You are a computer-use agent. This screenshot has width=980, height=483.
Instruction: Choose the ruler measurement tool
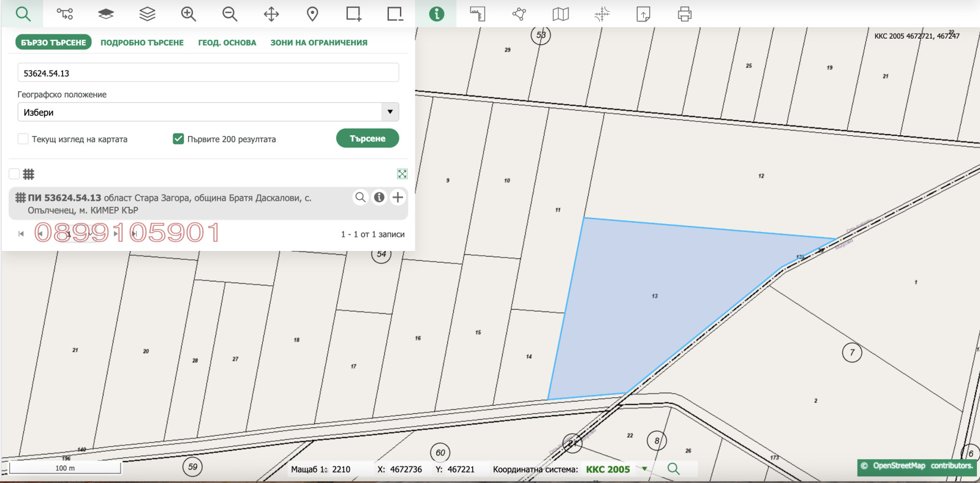pos(477,14)
